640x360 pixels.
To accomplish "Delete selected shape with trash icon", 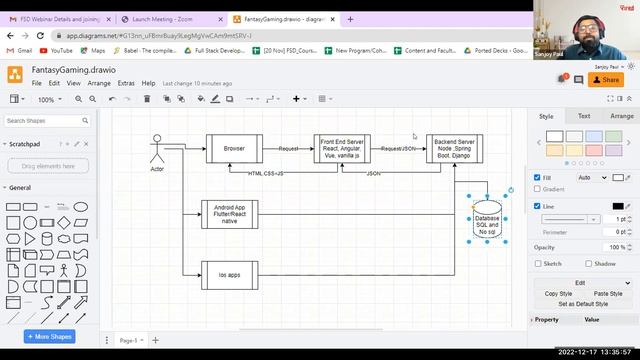I will point(147,99).
